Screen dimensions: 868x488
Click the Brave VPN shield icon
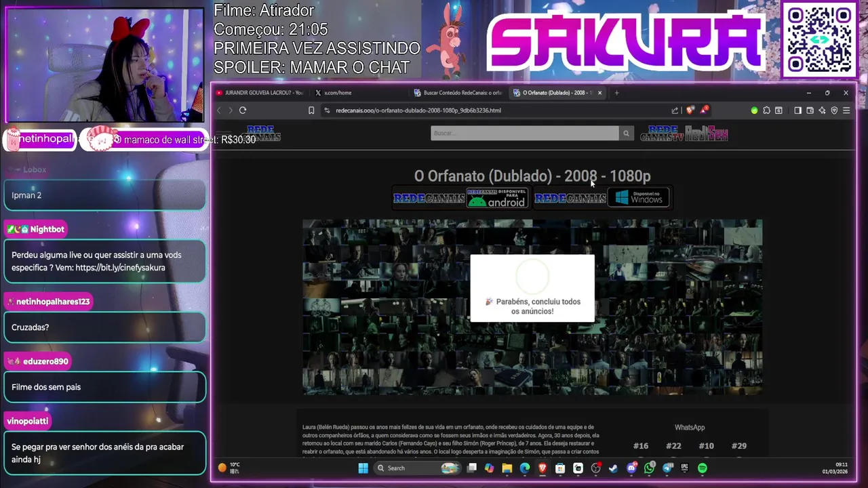pos(834,110)
